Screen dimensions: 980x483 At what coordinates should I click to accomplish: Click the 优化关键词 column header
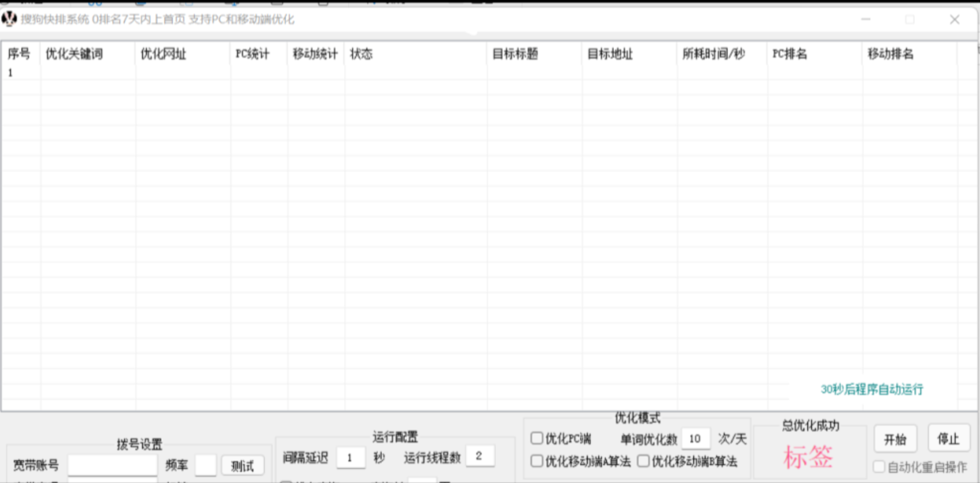(x=88, y=54)
